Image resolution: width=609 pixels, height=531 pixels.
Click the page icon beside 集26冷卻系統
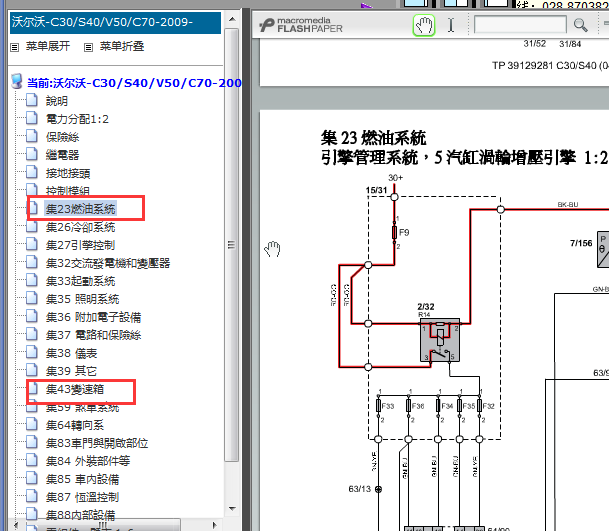[x=32, y=226]
